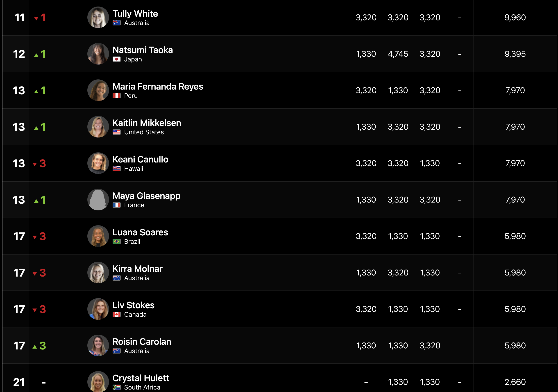Click Tully White's Australia flag icon
558x392 pixels.
[116, 23]
